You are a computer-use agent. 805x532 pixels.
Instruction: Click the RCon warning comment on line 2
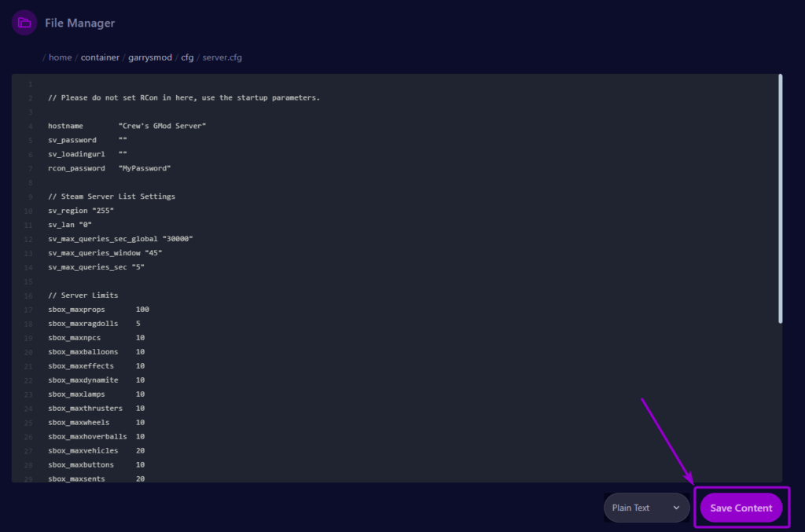(184, 97)
